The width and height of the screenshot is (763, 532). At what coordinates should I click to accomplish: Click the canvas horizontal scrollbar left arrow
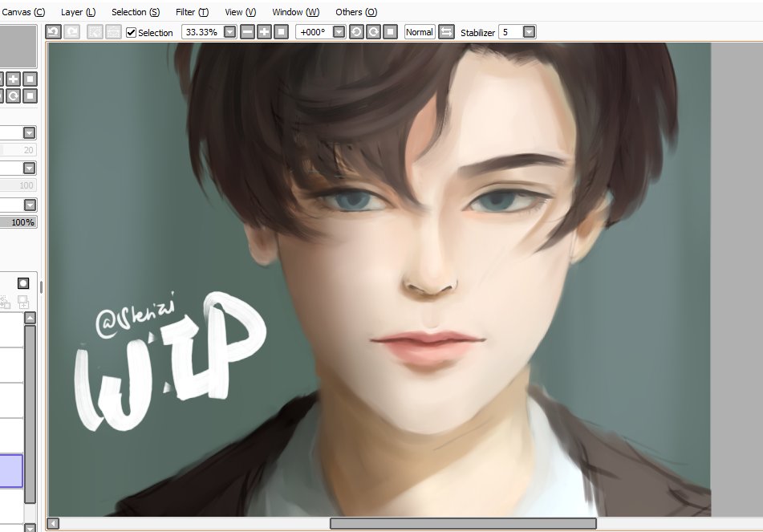[53, 524]
